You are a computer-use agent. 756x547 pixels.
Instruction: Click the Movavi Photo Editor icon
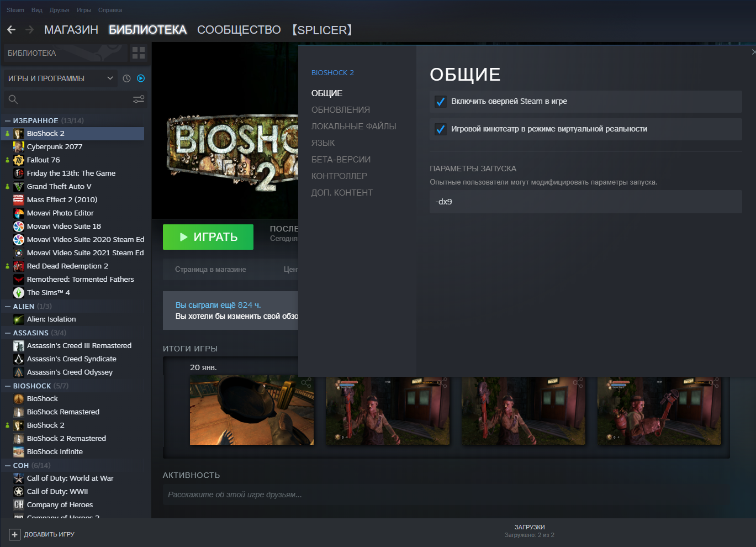point(19,213)
